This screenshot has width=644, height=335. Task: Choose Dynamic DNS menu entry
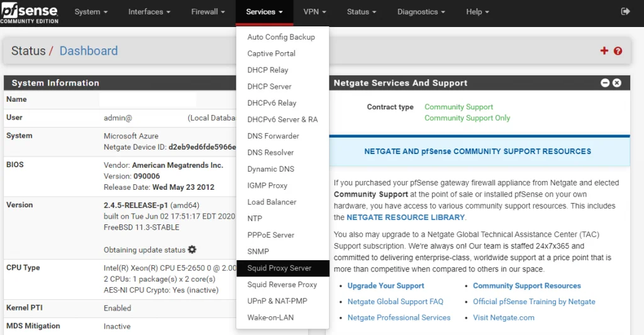point(282,168)
